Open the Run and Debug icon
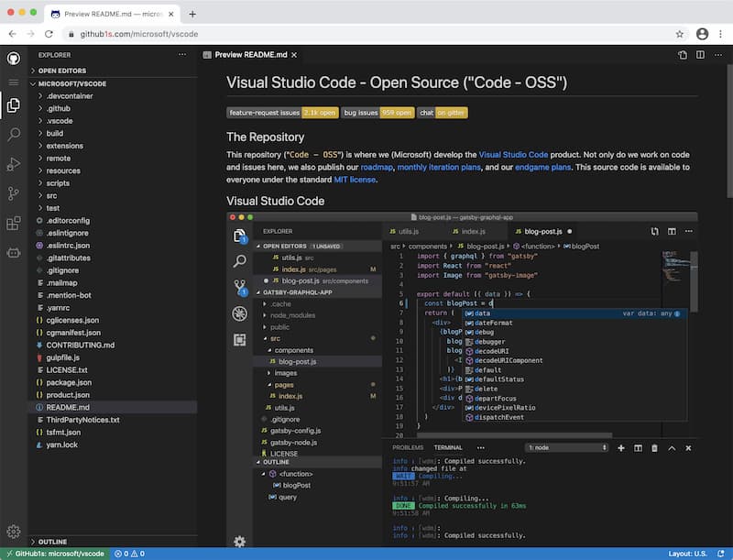733x560 pixels. [14, 164]
